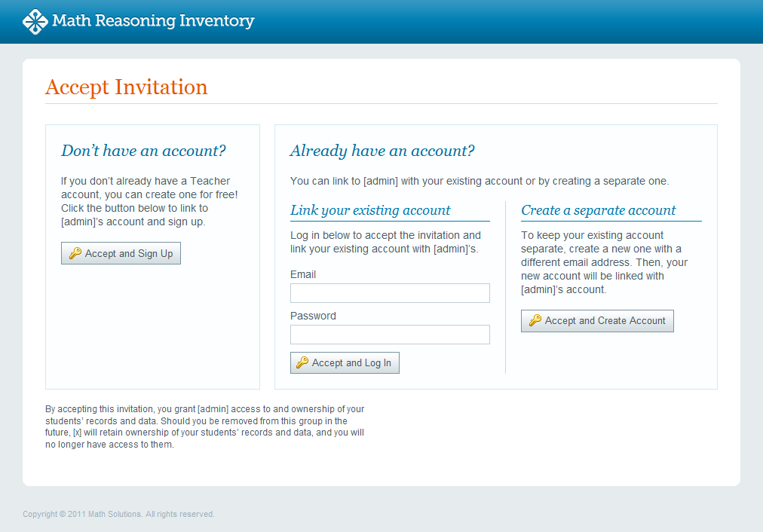Click the "By accepting this invitation" disclaimer text

(205, 427)
